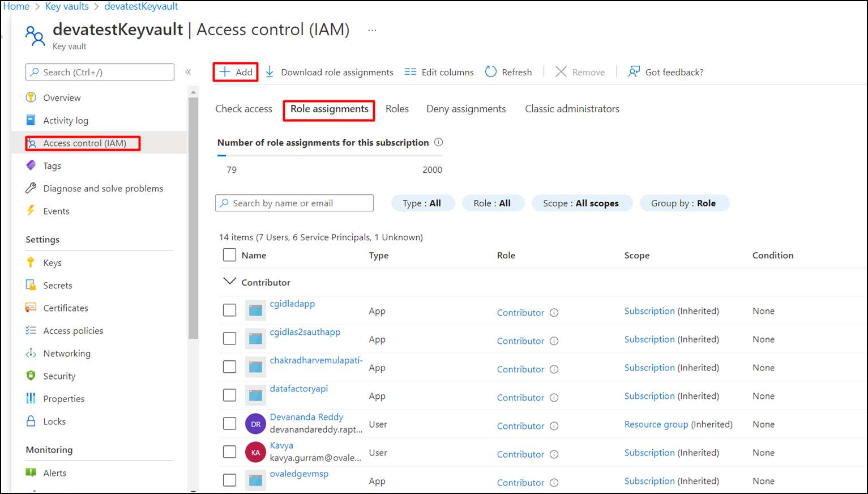Click the Add button
Screen dimensions: 868x494
coord(236,72)
